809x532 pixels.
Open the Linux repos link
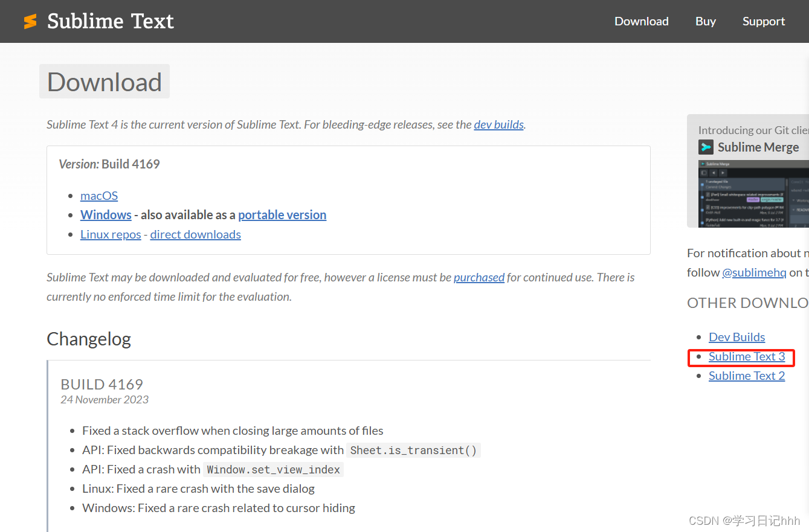(111, 234)
